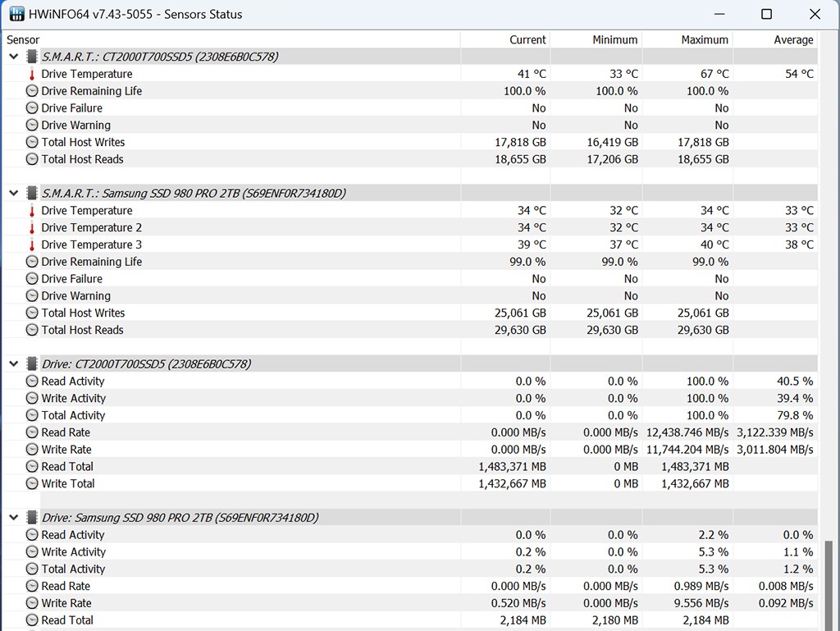Click the Drive: CT2000T700SSD5 chip icon
Image resolution: width=840 pixels, height=631 pixels.
coord(32,364)
